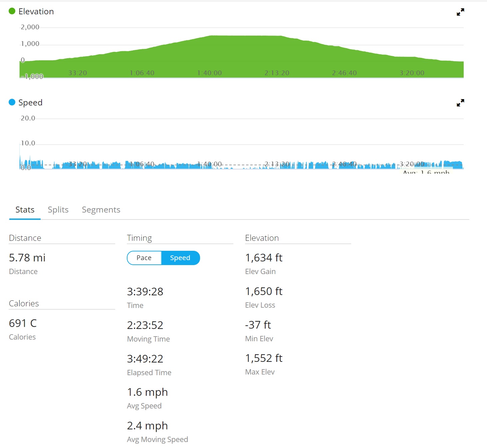This screenshot has height=448, width=487.
Task: Open the Stats tab
Action: 25,210
